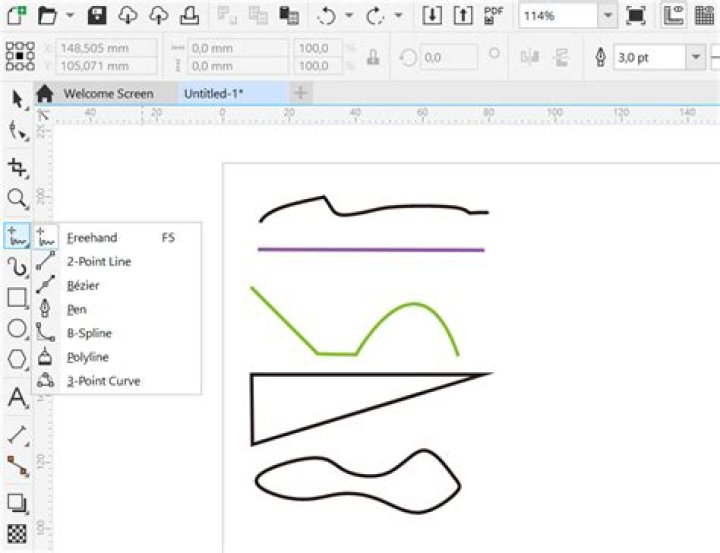Click the rotation angle field

(448, 57)
